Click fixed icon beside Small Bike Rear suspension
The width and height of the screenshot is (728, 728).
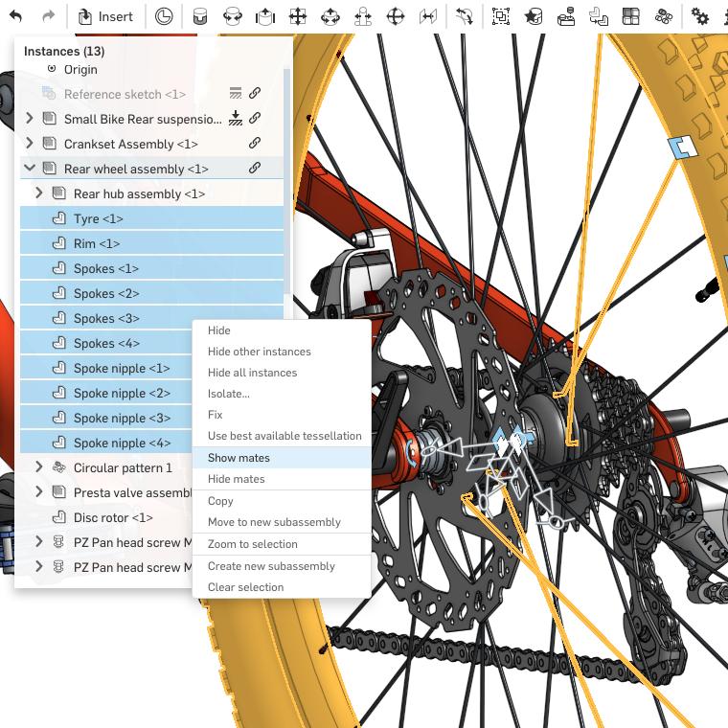[236, 119]
